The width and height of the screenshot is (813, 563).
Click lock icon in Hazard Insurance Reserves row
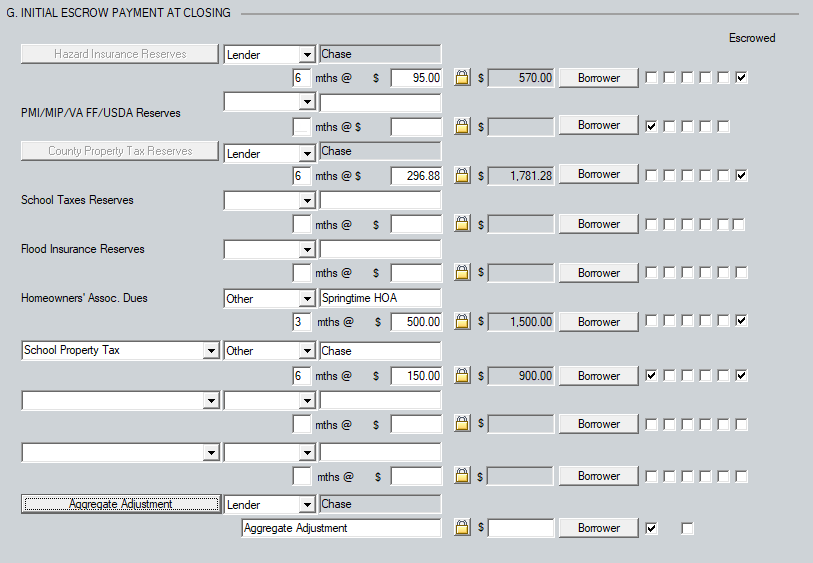point(462,77)
